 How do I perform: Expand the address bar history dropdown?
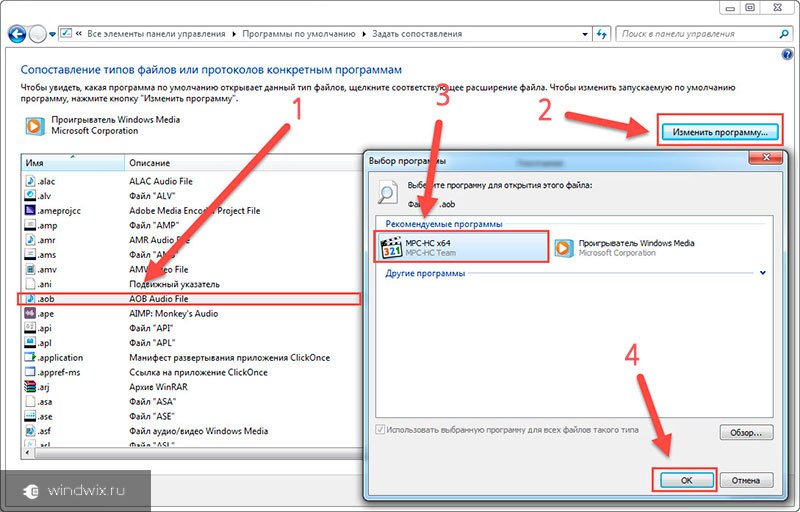tap(585, 34)
